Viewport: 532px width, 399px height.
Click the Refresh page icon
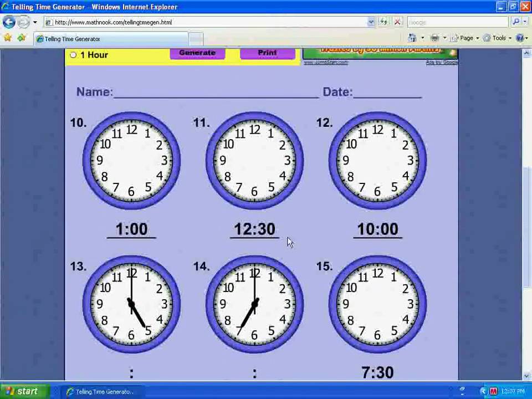383,22
